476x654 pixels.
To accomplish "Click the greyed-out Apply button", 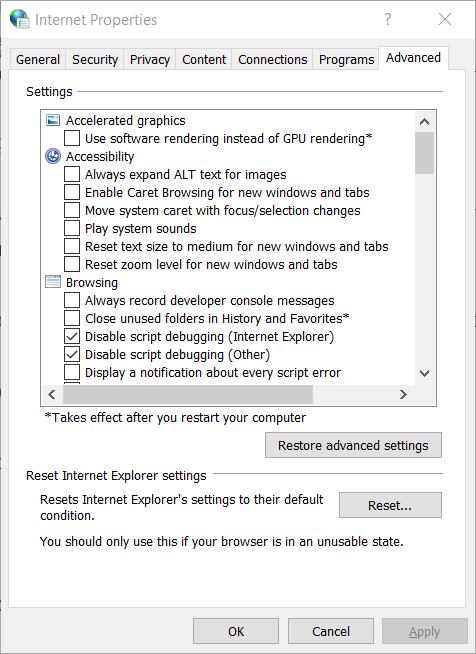I will [x=425, y=631].
